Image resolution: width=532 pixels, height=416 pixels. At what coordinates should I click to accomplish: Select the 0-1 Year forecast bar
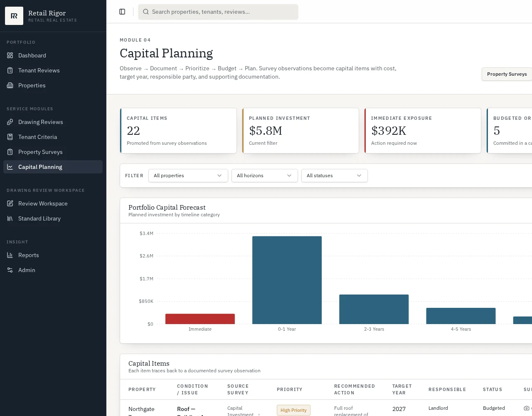coord(287,280)
